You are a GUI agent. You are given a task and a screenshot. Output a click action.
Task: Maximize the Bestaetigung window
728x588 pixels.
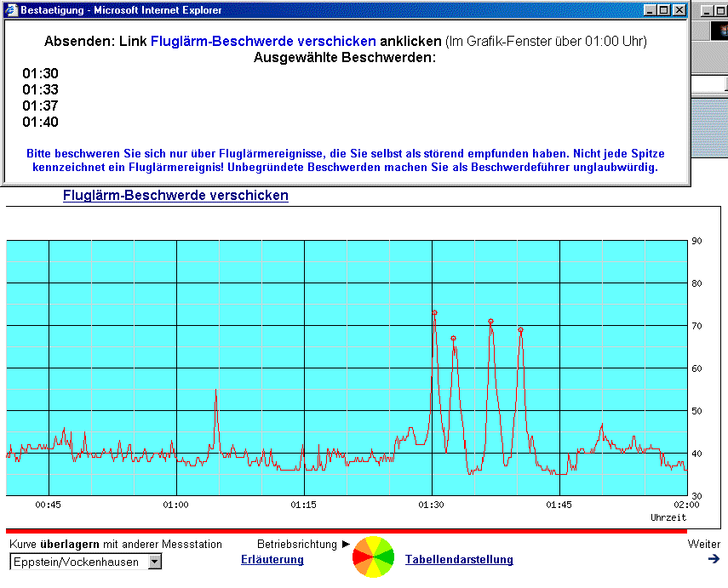(x=664, y=9)
